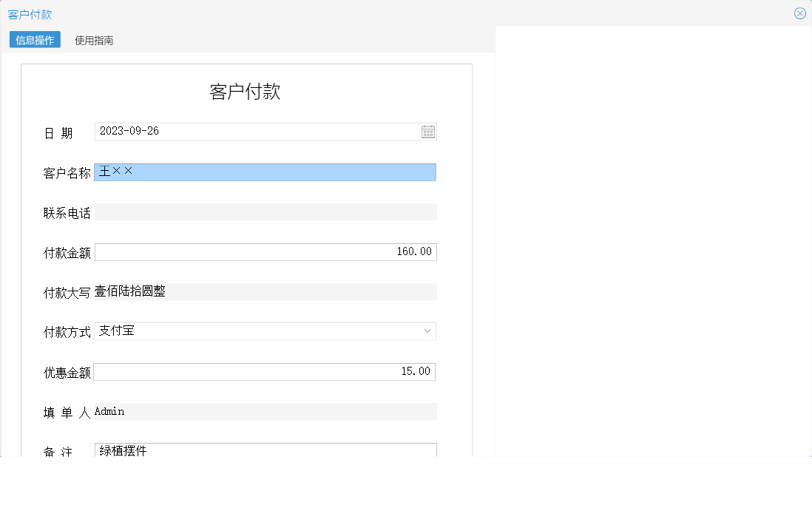Click the 填单人 field showing Admin

[265, 411]
